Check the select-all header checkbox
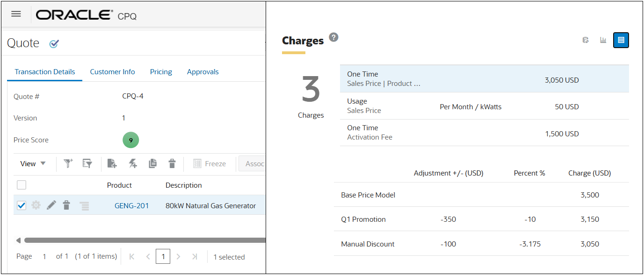644x275 pixels. [22, 185]
